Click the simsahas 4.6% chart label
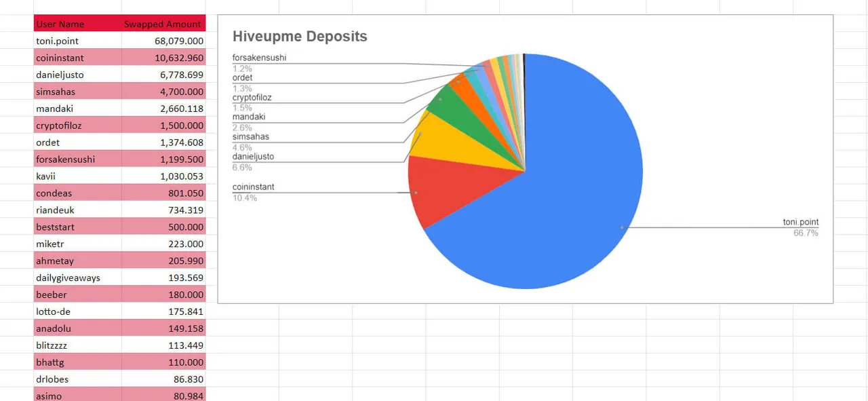 coord(251,142)
